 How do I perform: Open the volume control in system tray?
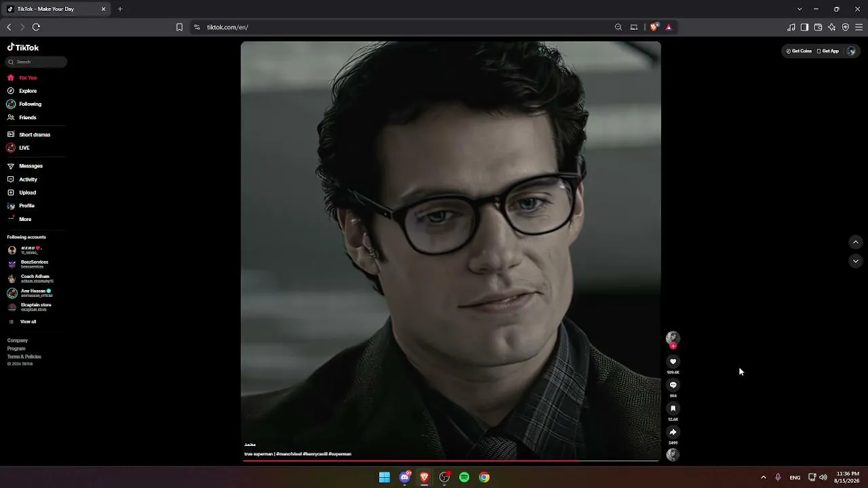click(823, 477)
